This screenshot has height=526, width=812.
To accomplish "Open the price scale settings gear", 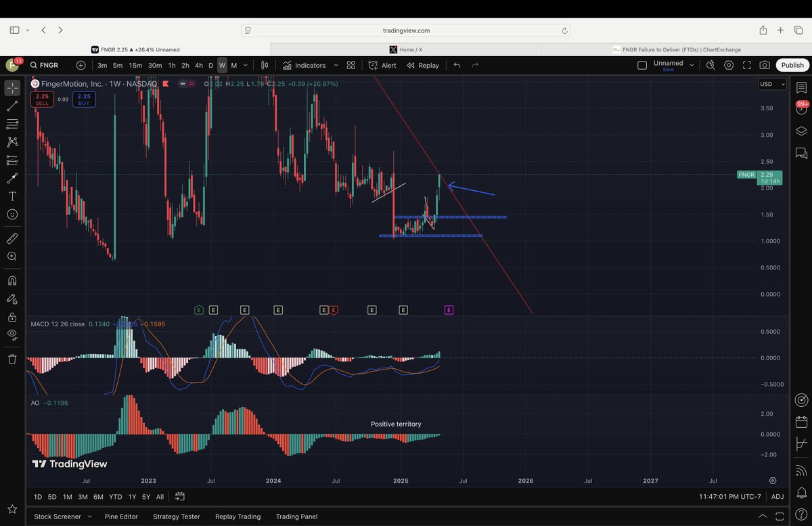I will point(773,480).
